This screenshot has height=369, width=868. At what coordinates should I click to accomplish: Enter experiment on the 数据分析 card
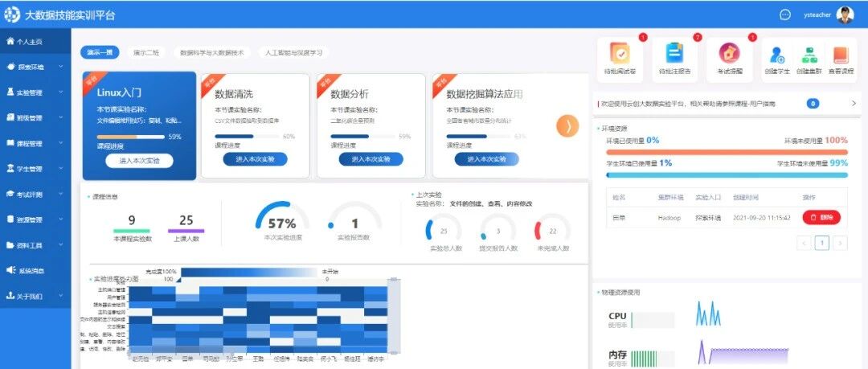[x=371, y=159]
